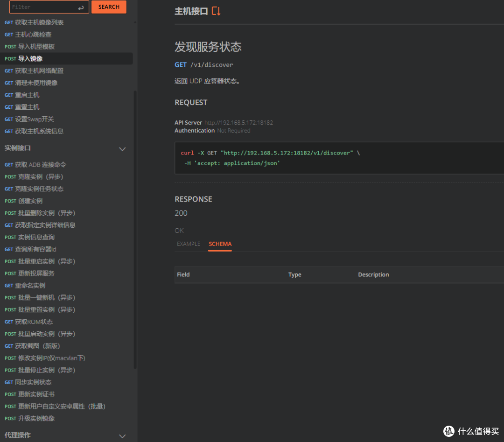Screen dimensions: 504x442
Task: Click the 发现服务状态 title
Action: [208, 47]
